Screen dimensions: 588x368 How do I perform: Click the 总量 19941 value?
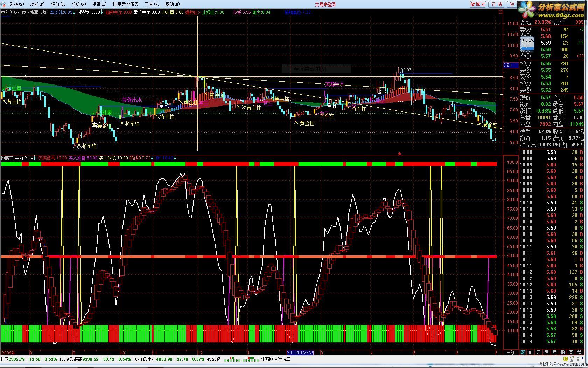tap(544, 117)
